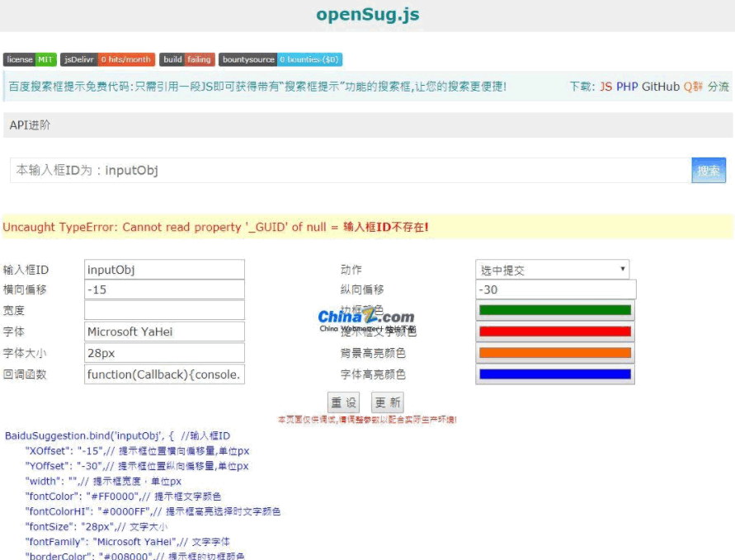Image resolution: width=735 pixels, height=560 pixels.
Task: Click the jsDelivr hits/month badge
Action: 107,59
